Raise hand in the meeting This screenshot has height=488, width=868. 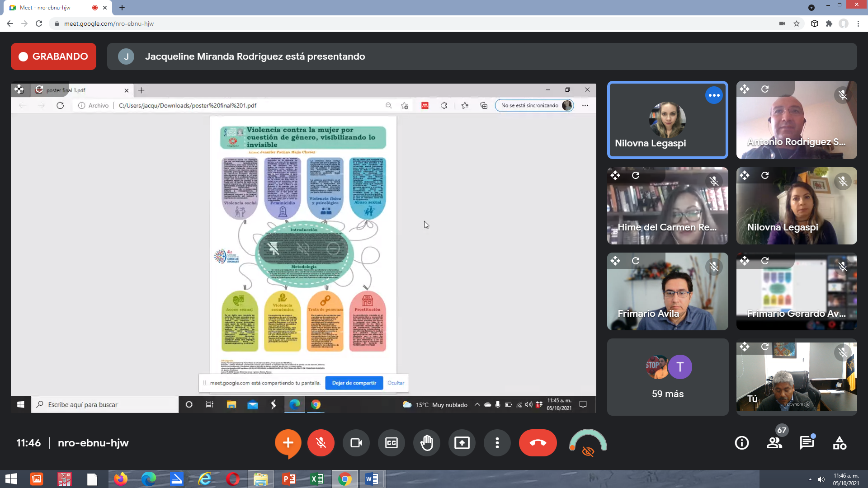click(x=427, y=443)
